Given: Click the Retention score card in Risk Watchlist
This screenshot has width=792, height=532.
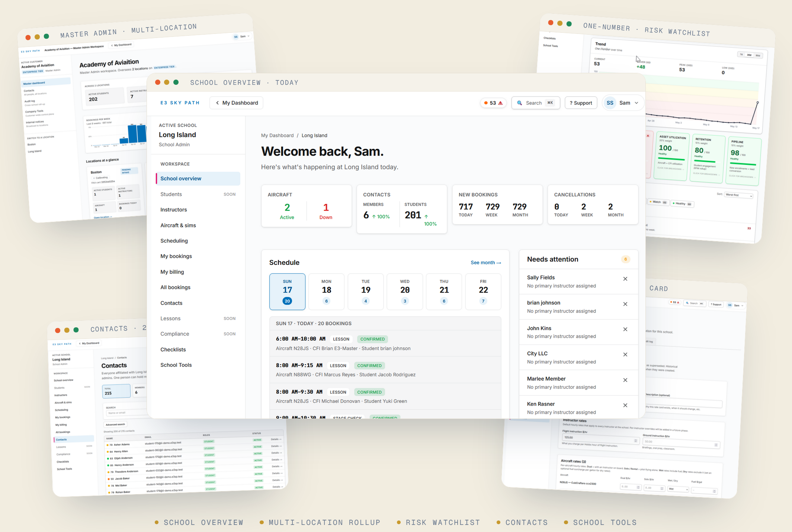Looking at the screenshot, I should pyautogui.click(x=708, y=159).
